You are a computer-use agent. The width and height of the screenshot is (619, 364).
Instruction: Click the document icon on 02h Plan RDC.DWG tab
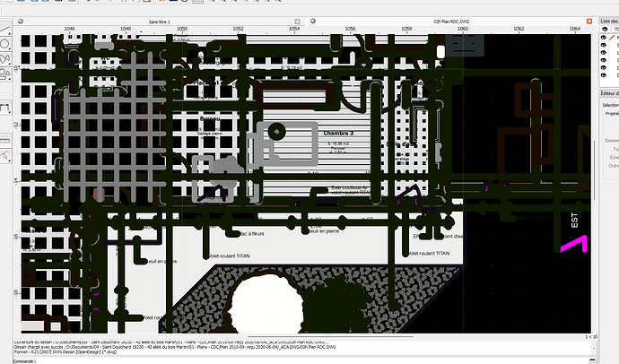(313, 21)
